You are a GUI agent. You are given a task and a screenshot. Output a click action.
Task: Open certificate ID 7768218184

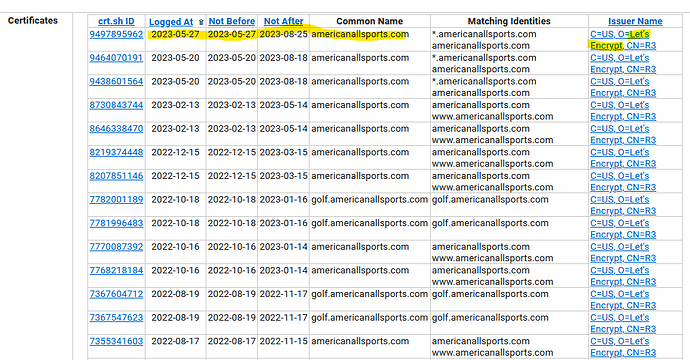coord(116,270)
